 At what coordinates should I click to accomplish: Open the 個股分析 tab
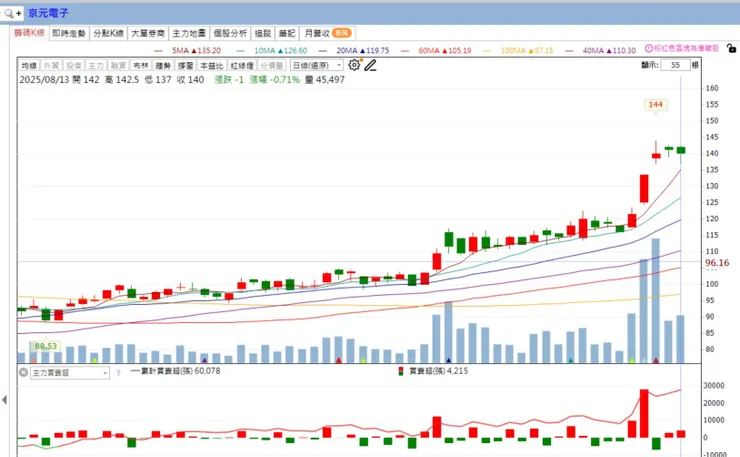coord(230,33)
